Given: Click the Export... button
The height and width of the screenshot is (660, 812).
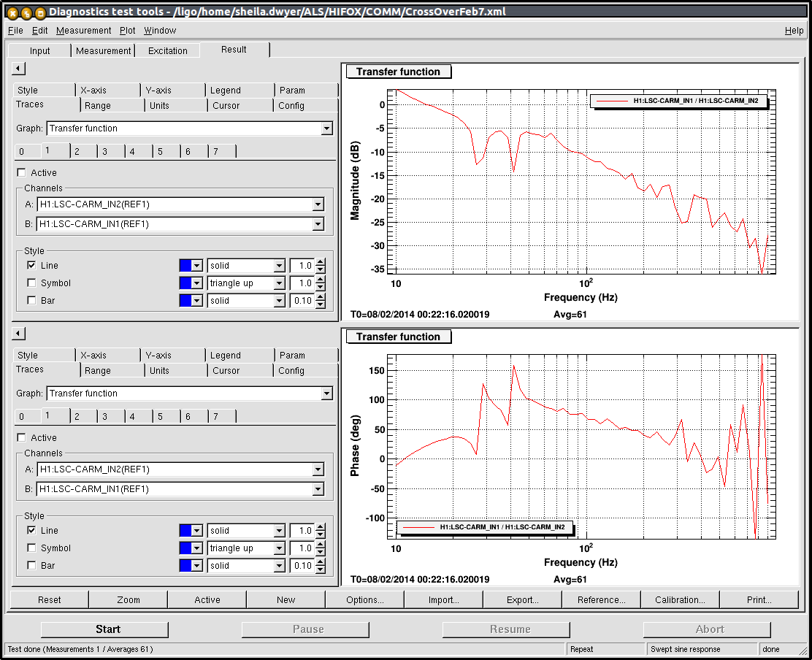Looking at the screenshot, I should pyautogui.click(x=522, y=600).
